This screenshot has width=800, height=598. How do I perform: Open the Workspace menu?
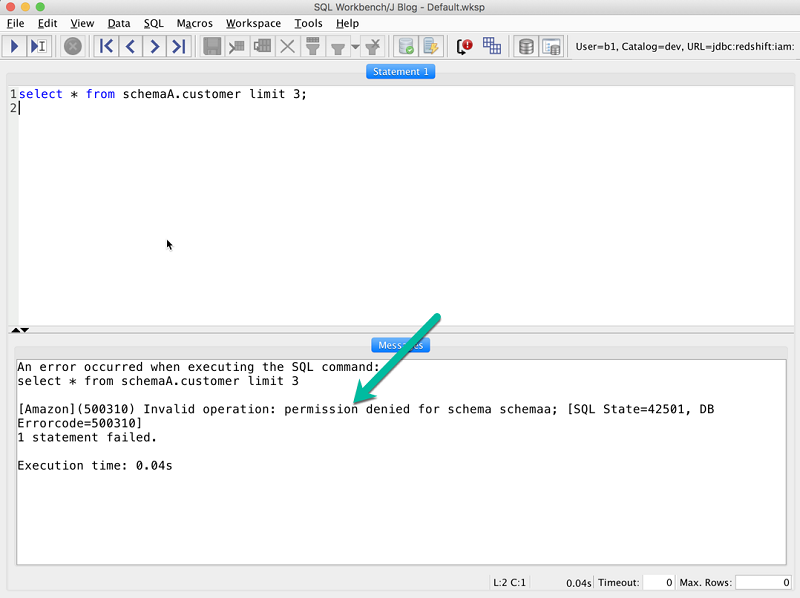253,23
